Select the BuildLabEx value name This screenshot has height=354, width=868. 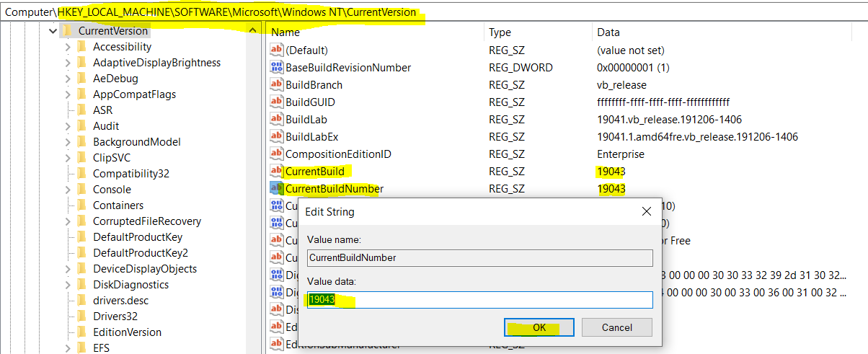pos(312,137)
